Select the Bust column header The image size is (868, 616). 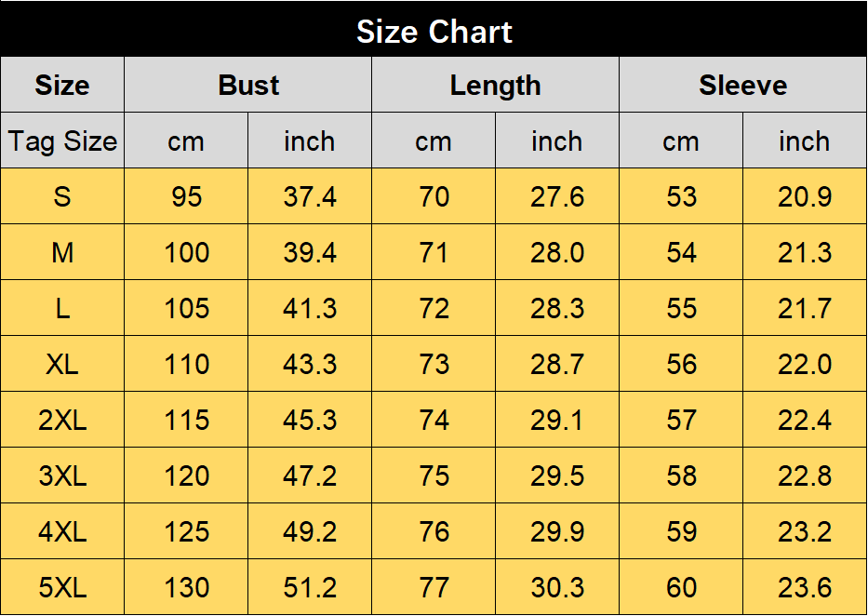click(x=248, y=85)
